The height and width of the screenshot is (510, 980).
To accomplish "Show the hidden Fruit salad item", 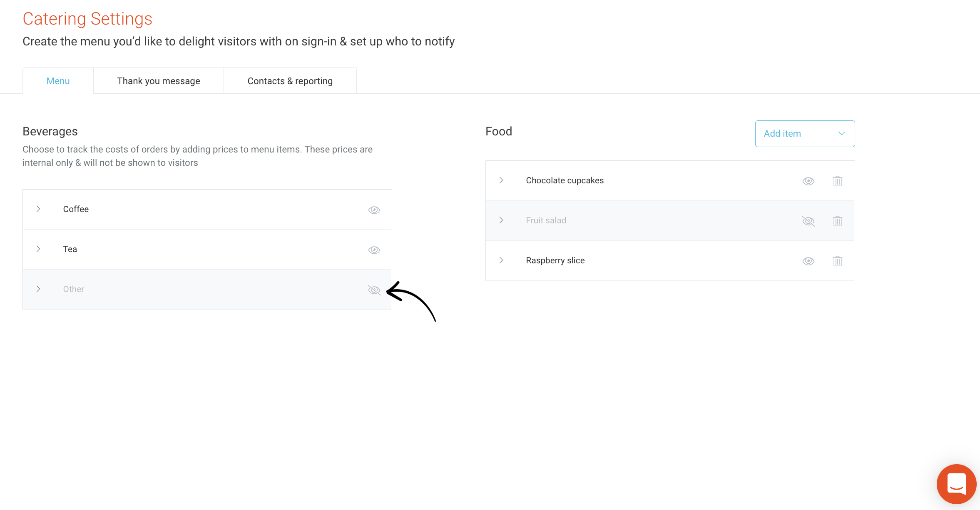I will (x=808, y=221).
